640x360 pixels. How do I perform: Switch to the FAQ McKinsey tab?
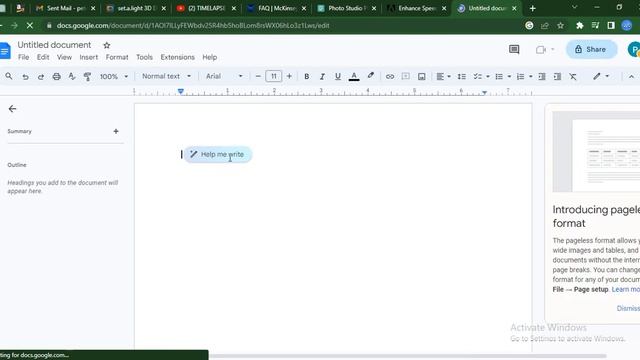point(277,8)
